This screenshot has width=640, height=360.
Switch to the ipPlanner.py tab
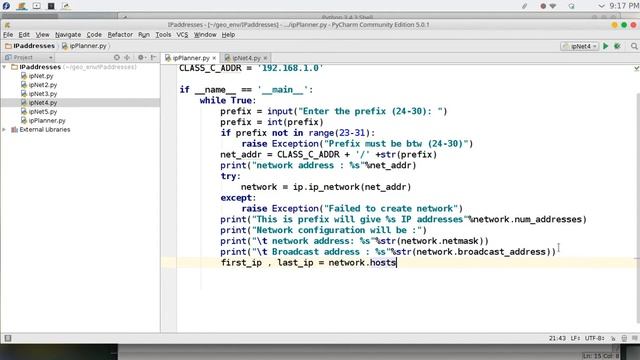point(190,58)
